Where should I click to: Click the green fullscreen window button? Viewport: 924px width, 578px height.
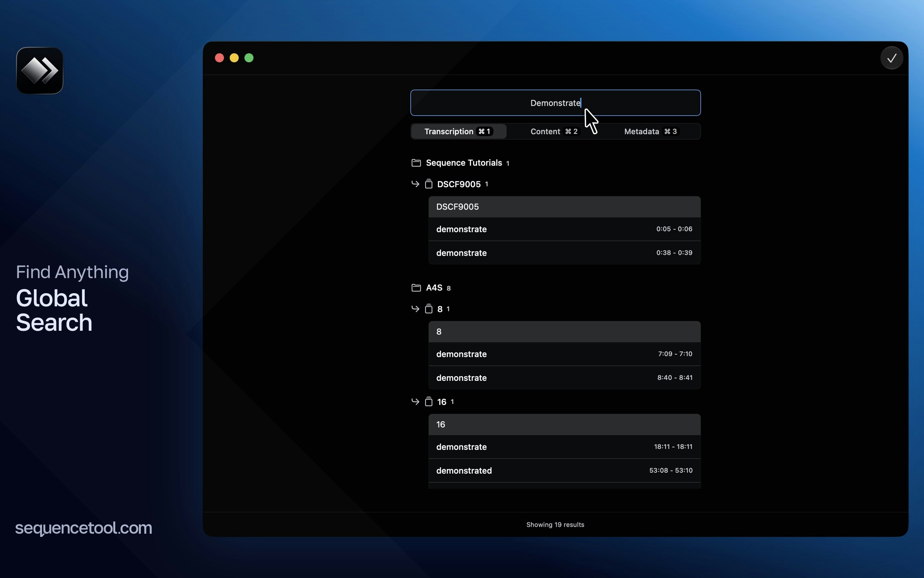pos(249,58)
